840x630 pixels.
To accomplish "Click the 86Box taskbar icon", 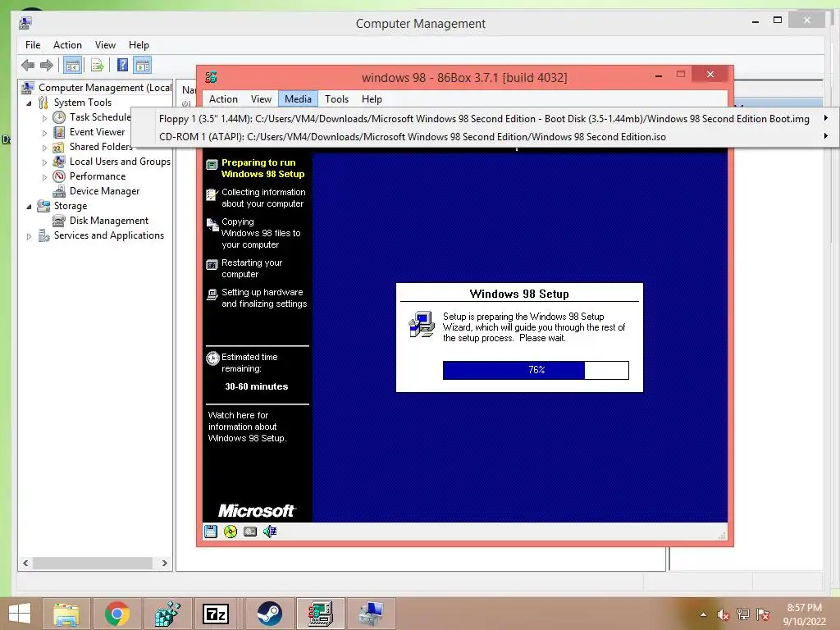I will [321, 614].
